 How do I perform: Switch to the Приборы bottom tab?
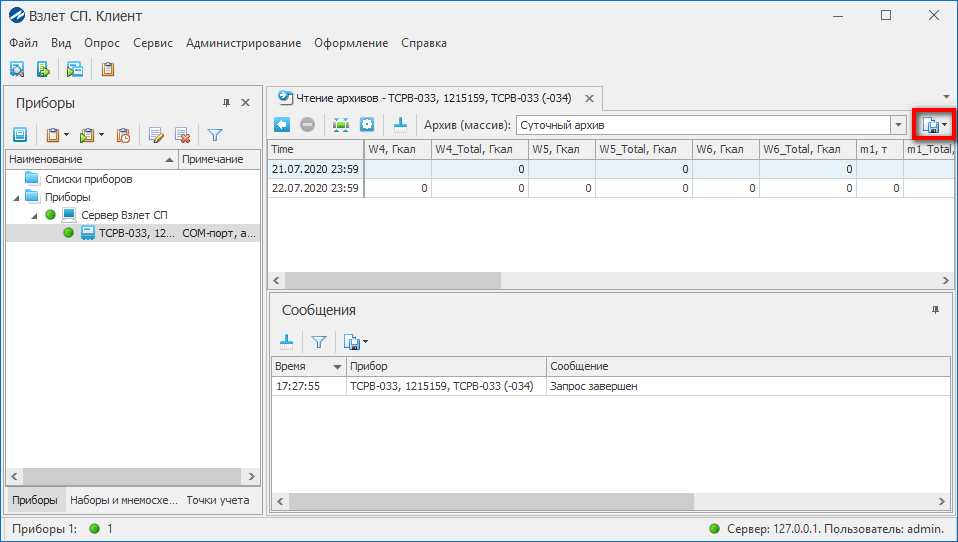(x=35, y=500)
